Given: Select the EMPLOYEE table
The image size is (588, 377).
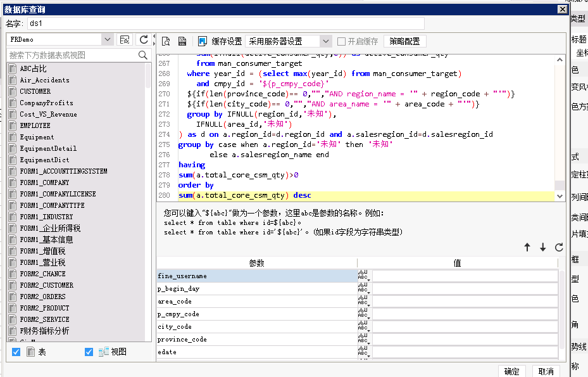Looking at the screenshot, I should click(35, 125).
